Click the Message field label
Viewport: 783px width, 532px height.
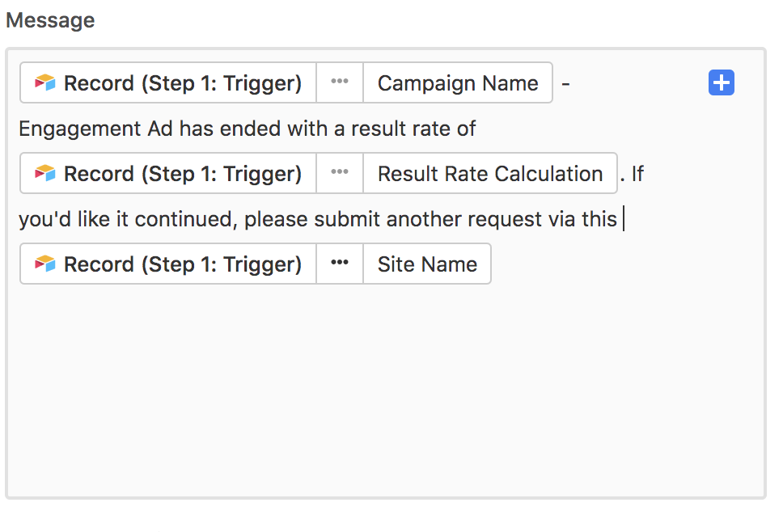(x=50, y=20)
